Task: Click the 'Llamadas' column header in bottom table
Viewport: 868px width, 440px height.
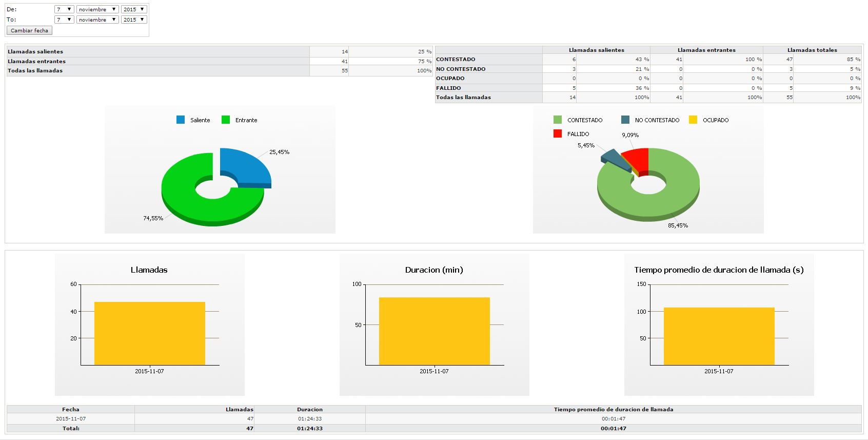Action: (x=240, y=409)
